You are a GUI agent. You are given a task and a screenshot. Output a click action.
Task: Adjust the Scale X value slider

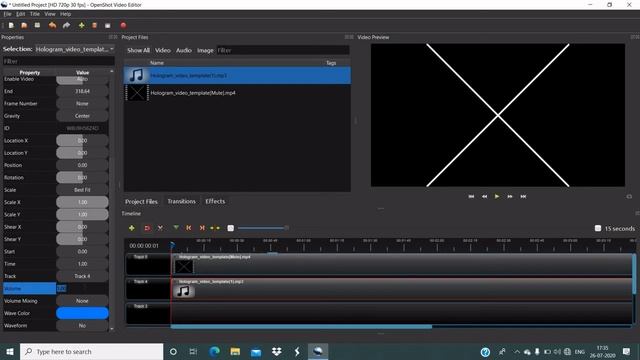click(82, 202)
